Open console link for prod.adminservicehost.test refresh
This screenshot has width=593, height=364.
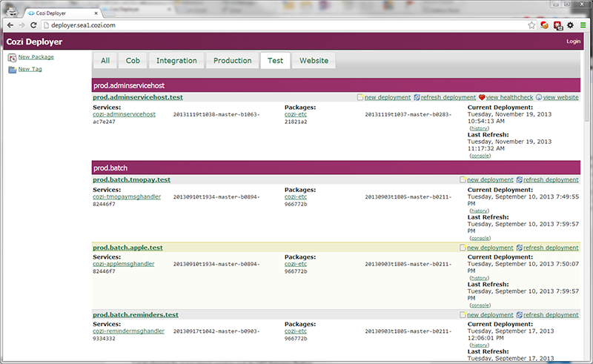[x=480, y=156]
